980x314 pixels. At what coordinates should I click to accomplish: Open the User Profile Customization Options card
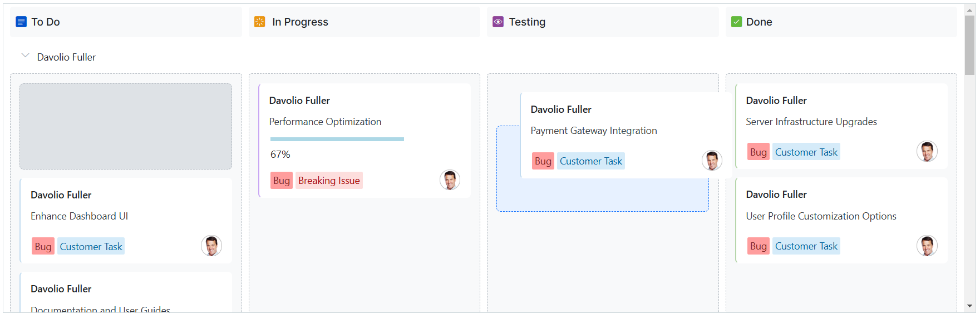pos(821,216)
